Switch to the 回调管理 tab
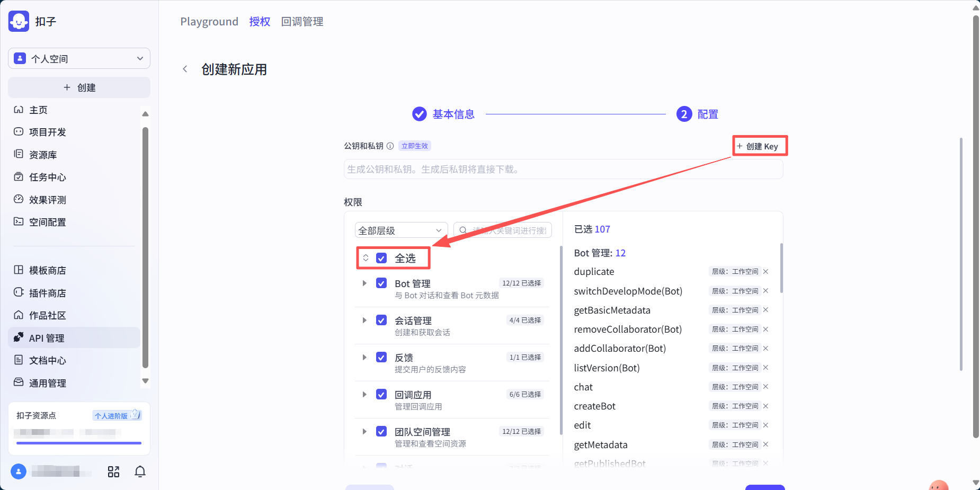This screenshot has width=980, height=490. click(302, 21)
